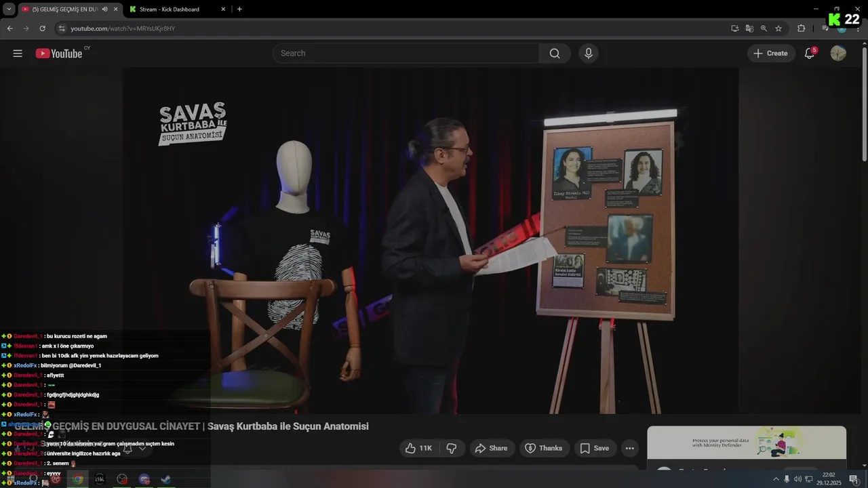Click chat message "bilmiyorum @Daredevil_1"
Viewport: 868px width, 488px height.
point(70,365)
